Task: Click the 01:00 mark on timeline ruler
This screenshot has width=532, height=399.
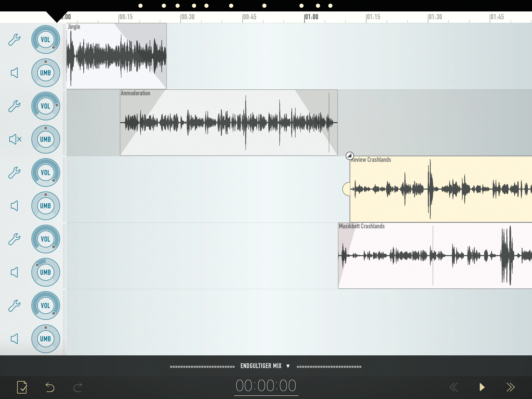Action: pyautogui.click(x=311, y=17)
